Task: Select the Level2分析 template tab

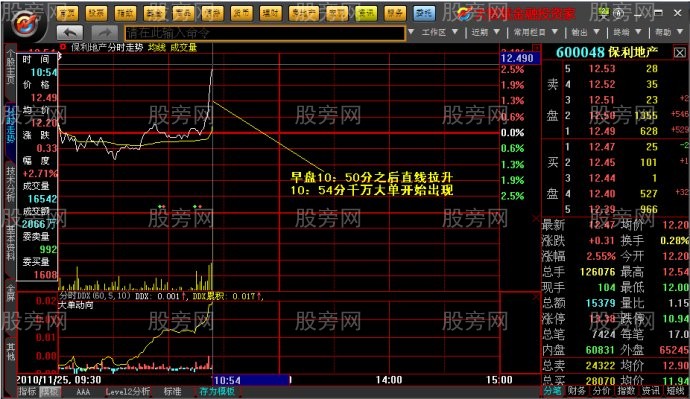Action: [128, 391]
